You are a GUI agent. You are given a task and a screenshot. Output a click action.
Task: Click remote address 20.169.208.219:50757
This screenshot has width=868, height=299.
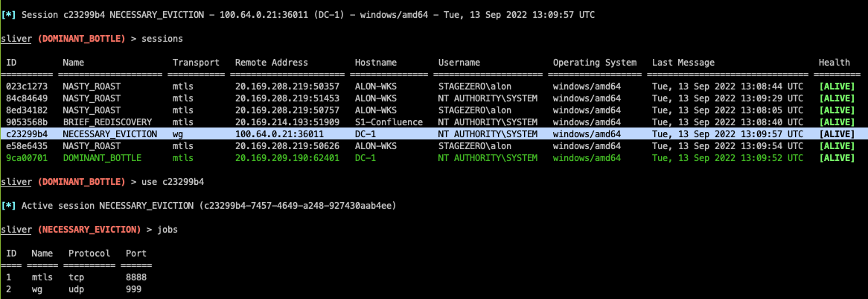pos(287,110)
